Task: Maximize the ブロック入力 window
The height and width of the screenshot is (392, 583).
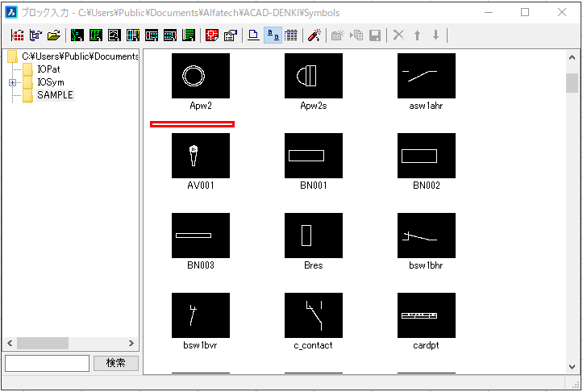Action: click(x=525, y=12)
